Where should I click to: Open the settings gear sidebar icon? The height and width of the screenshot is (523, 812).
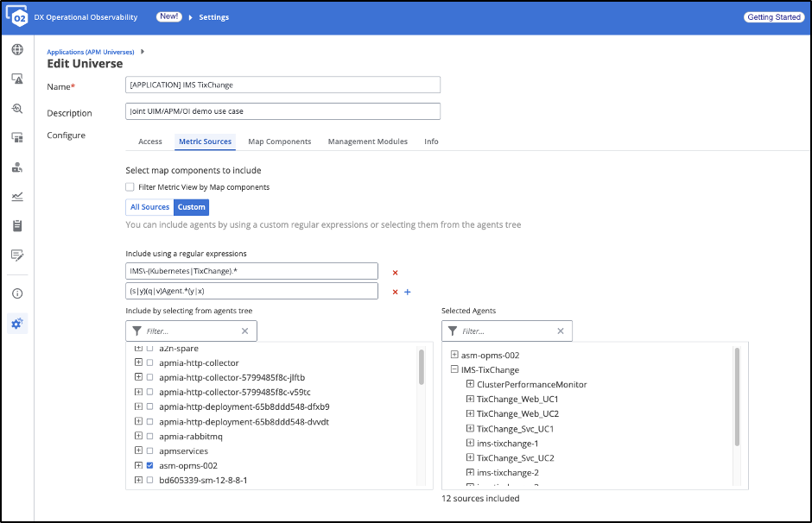pyautogui.click(x=17, y=324)
